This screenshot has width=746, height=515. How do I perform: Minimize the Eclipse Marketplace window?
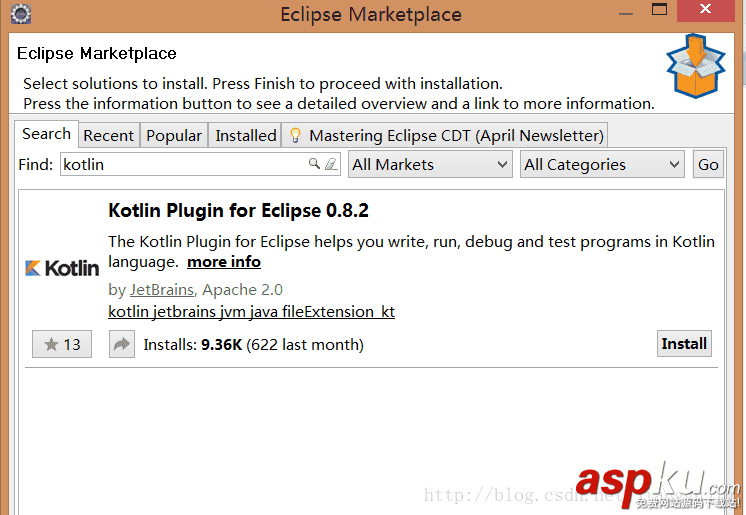(x=626, y=13)
